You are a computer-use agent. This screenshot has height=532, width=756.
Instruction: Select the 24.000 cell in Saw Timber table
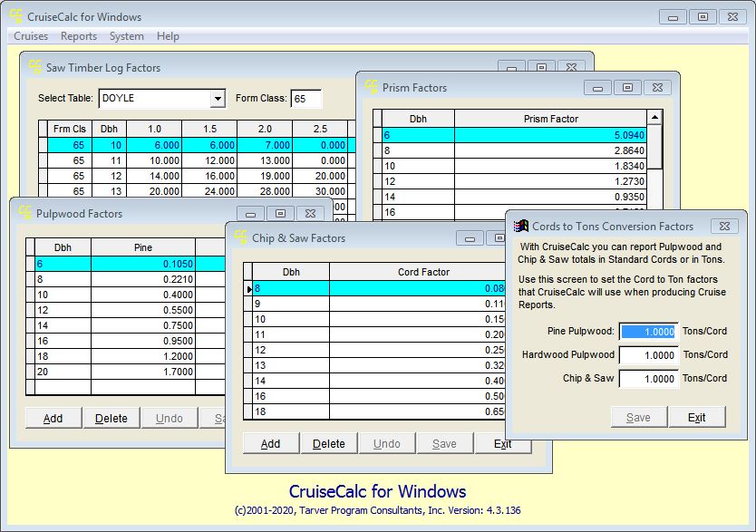coord(209,191)
